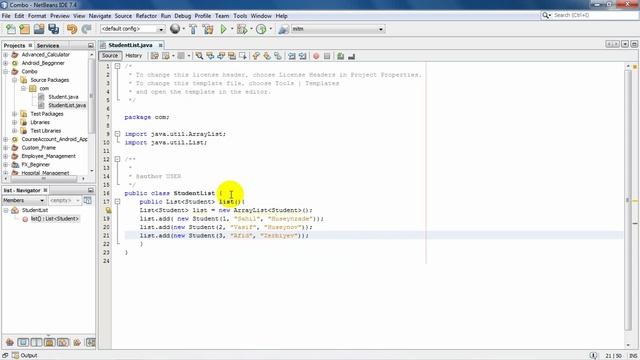640x360 pixels.
Task: Click the globe browser icon
Action: [x=175, y=29]
